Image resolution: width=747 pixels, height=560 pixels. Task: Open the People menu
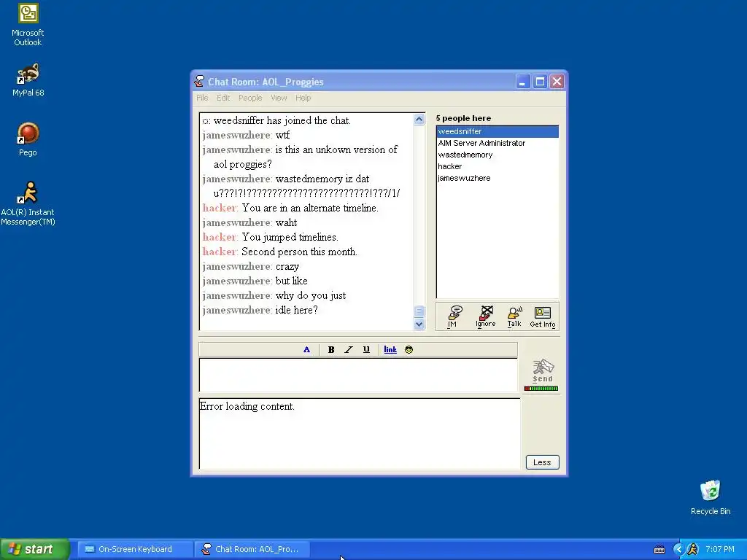click(250, 98)
